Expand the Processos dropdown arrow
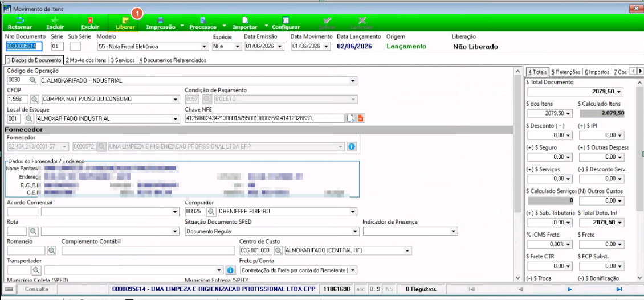The width and height of the screenshot is (644, 300). [224, 26]
